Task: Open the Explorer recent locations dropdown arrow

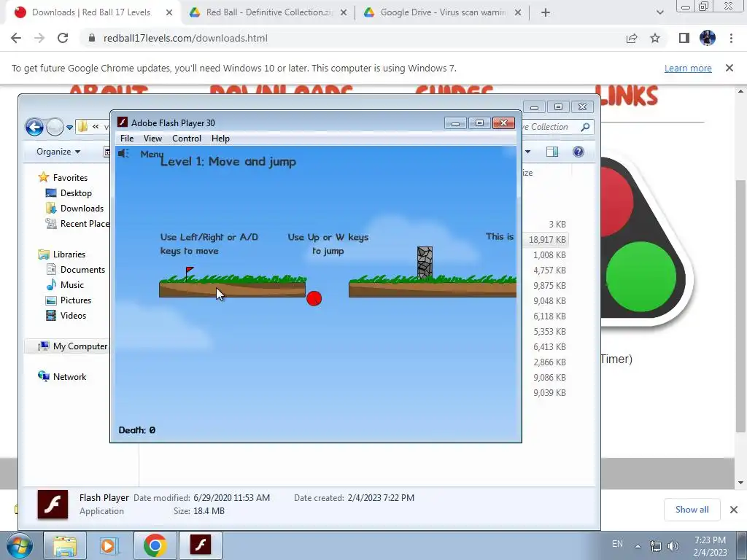Action: 69,127
